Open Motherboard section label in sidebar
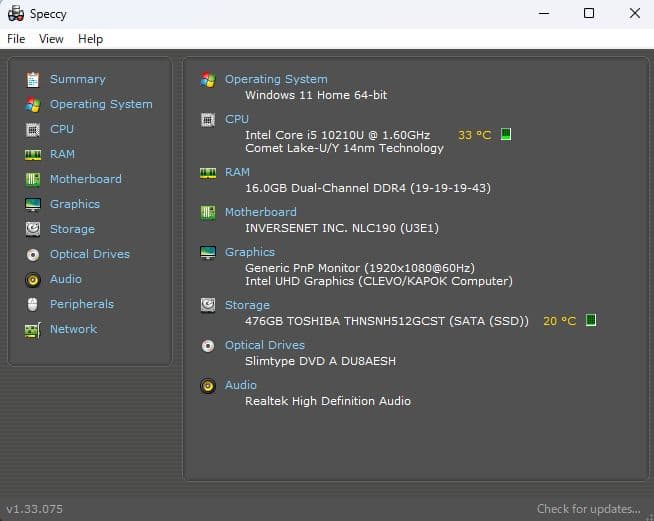Viewport: 654px width, 521px height. pyautogui.click(x=86, y=179)
